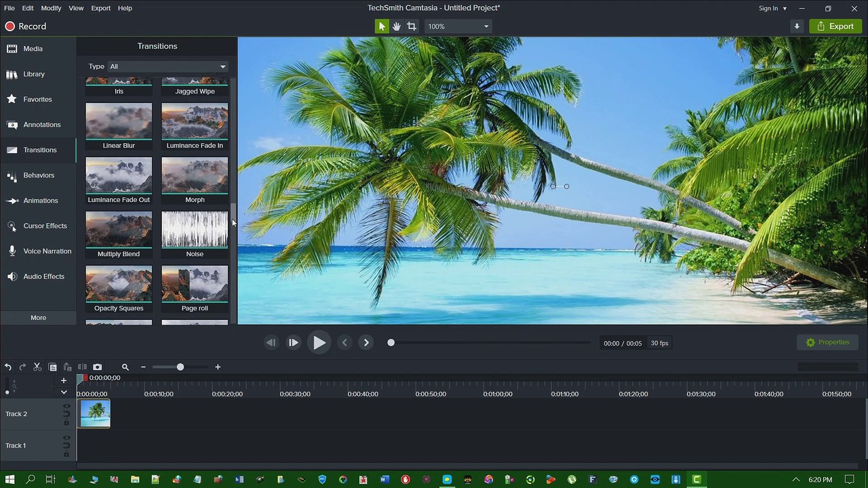Cut the selected clip with scissors icon
868x488 pixels.
tap(37, 367)
